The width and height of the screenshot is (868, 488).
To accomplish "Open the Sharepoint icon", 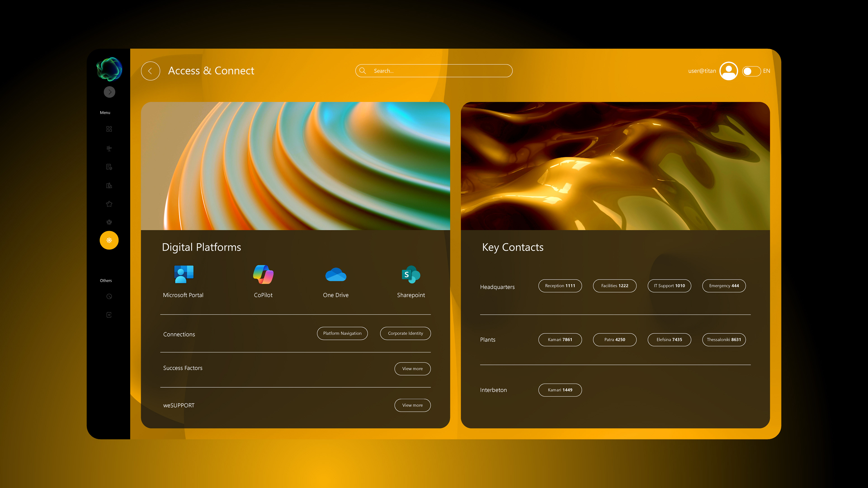I will point(411,274).
